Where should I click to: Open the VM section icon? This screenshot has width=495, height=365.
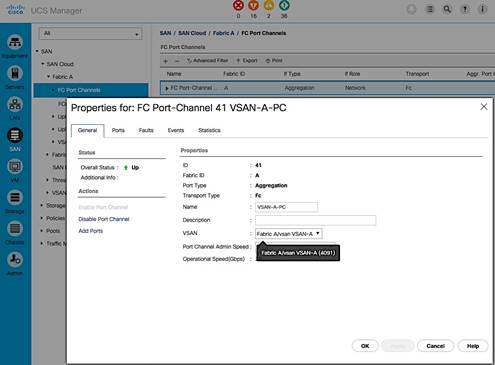(x=15, y=166)
